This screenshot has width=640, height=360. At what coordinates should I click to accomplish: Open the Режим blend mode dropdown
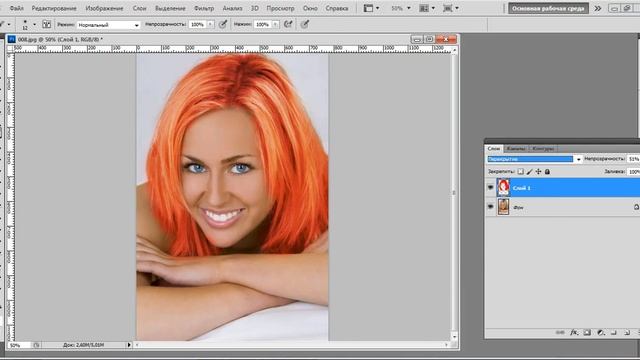click(x=109, y=25)
